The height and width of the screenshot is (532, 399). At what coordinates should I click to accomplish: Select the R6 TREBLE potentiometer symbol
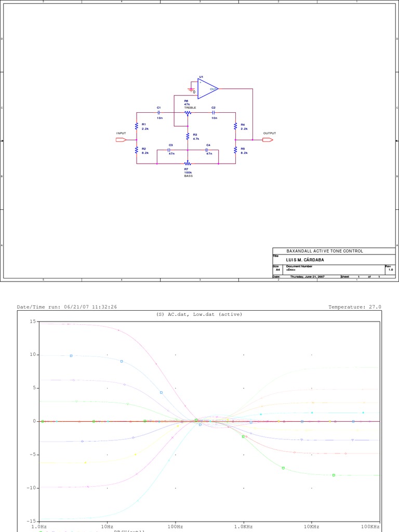(188, 113)
